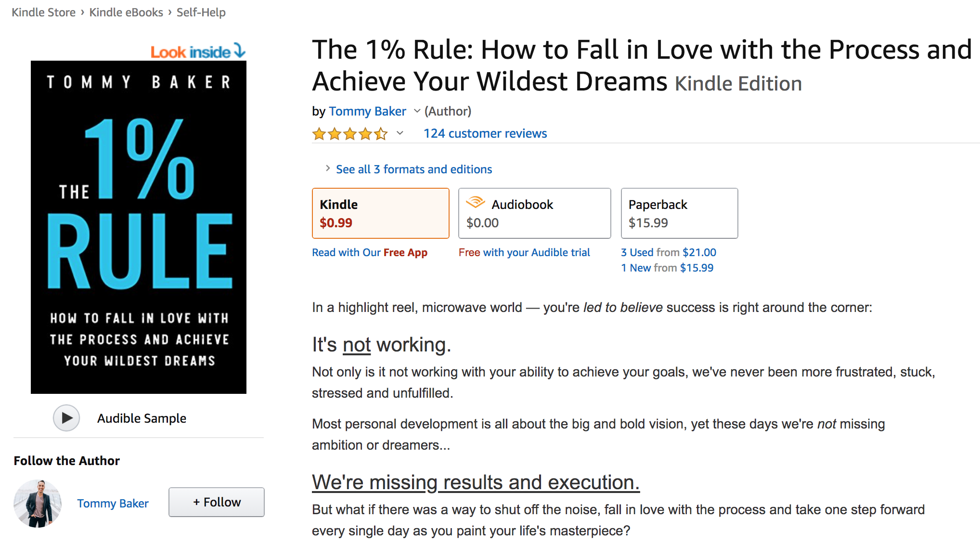Image resolution: width=980 pixels, height=545 pixels.
Task: Open Tommy Baker's author profile photo
Action: 38,503
